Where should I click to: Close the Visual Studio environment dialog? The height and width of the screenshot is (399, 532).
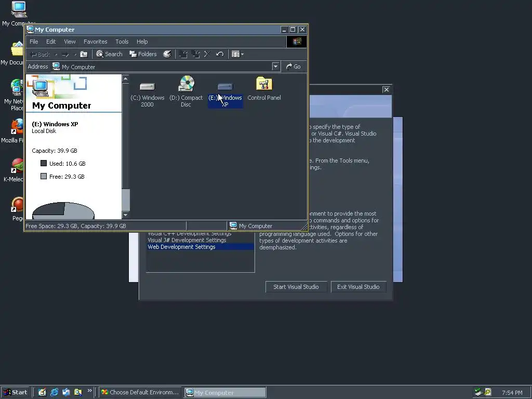click(x=386, y=89)
